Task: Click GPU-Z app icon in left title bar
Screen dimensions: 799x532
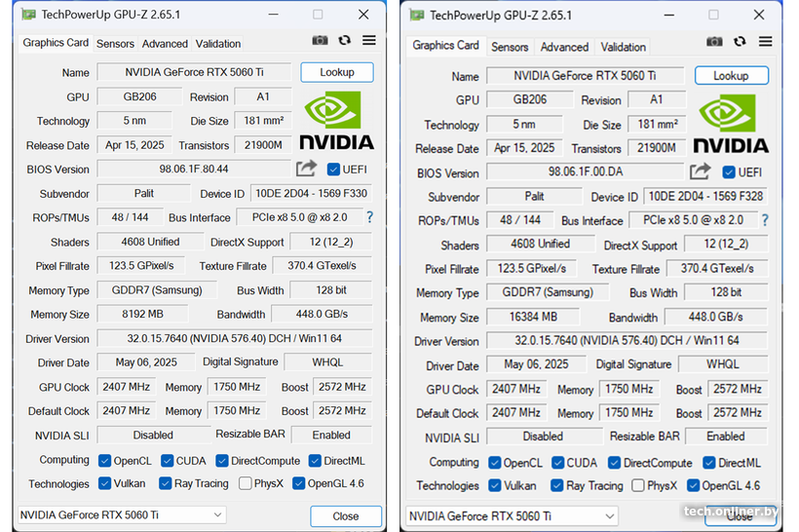Action: 28,15
